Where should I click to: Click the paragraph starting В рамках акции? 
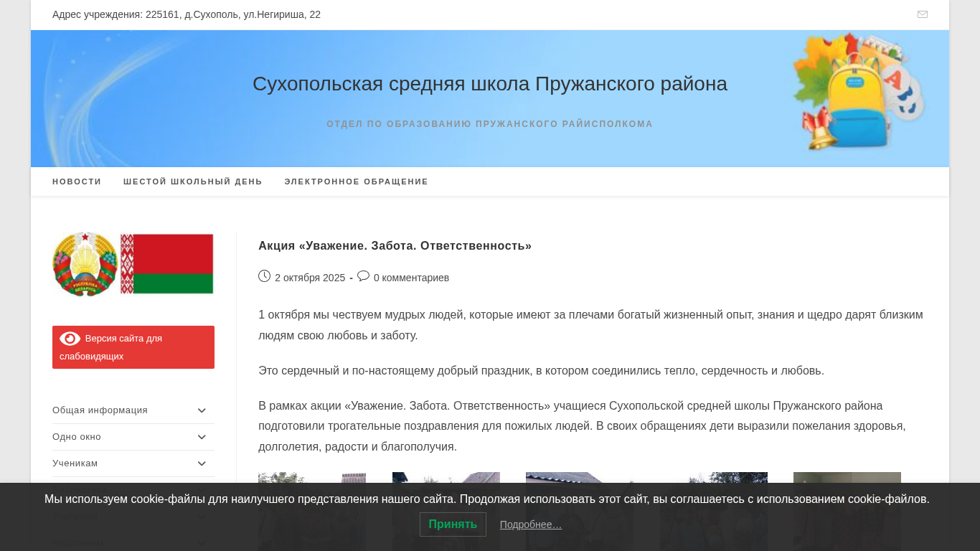[582, 426]
